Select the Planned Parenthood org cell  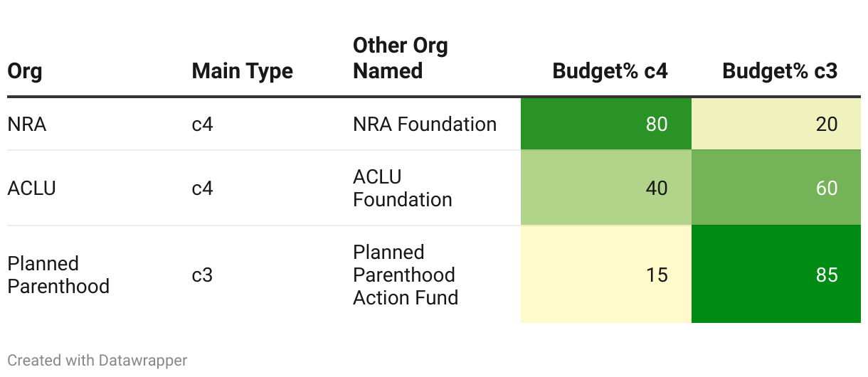click(58, 275)
